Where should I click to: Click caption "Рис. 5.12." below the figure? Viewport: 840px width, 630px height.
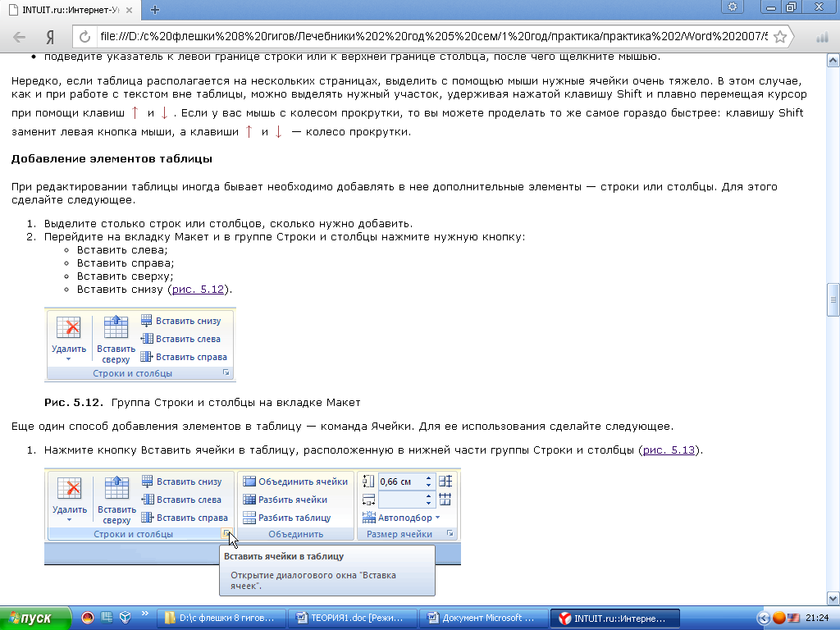[73, 402]
